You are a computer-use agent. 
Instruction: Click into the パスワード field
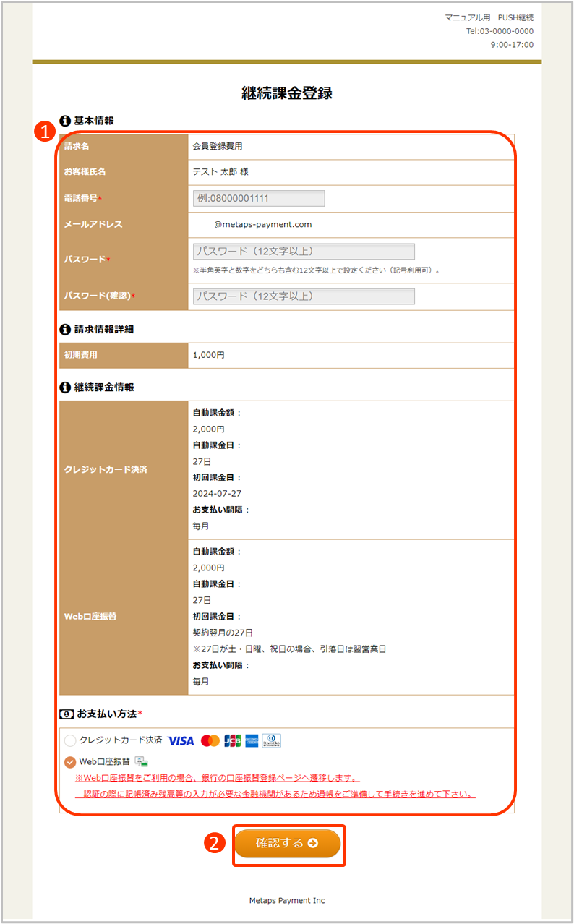tap(304, 252)
